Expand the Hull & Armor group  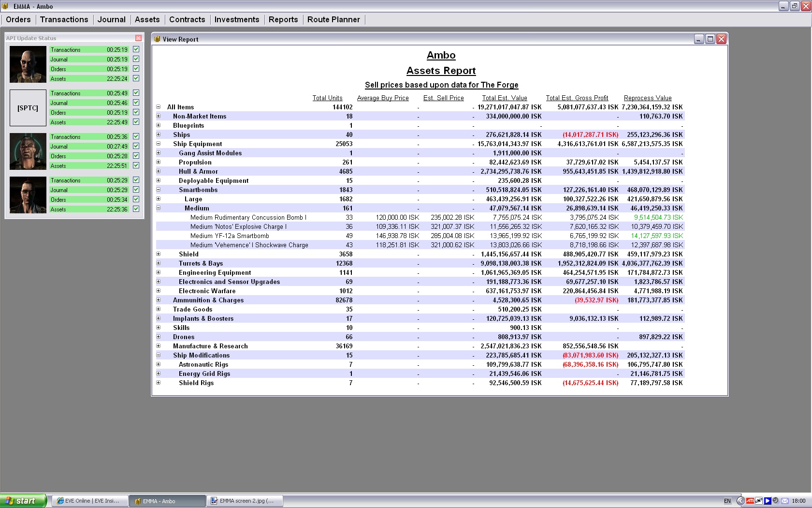pyautogui.click(x=158, y=171)
